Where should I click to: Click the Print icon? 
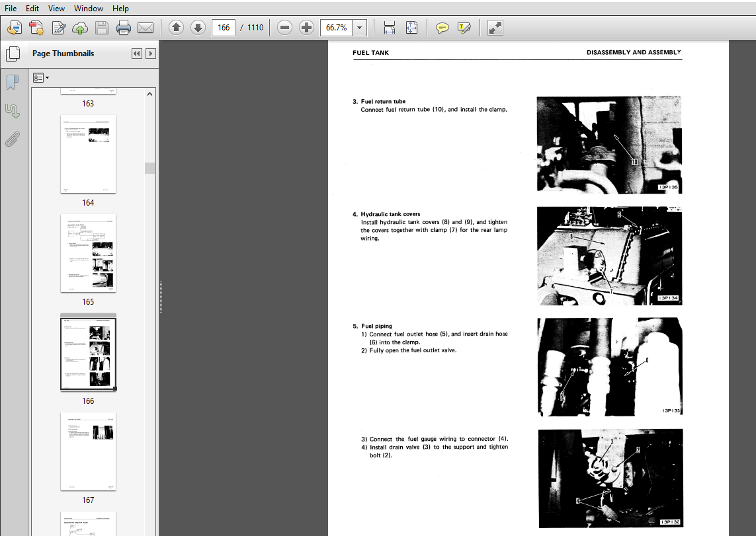(x=124, y=28)
